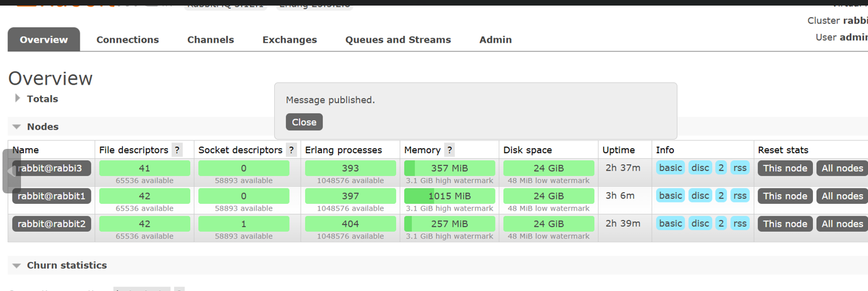This screenshot has width=868, height=291.
Task: Click the Socket descriptors help question mark
Action: click(x=291, y=150)
